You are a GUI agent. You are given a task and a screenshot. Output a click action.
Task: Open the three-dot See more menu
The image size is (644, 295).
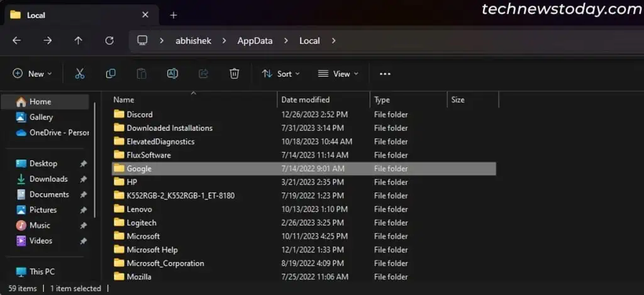[x=385, y=74]
